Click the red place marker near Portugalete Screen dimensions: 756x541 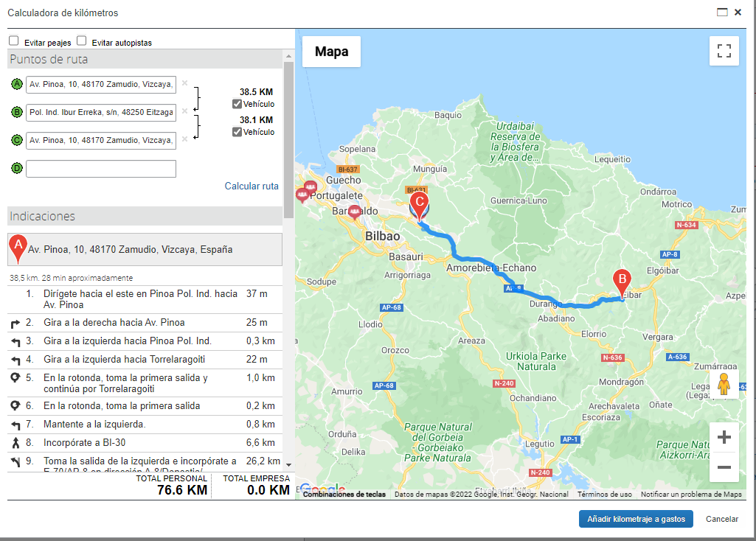[310, 187]
